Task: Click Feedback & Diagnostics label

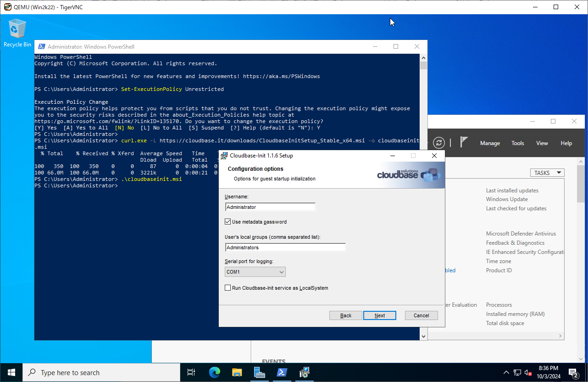Action: [x=516, y=243]
